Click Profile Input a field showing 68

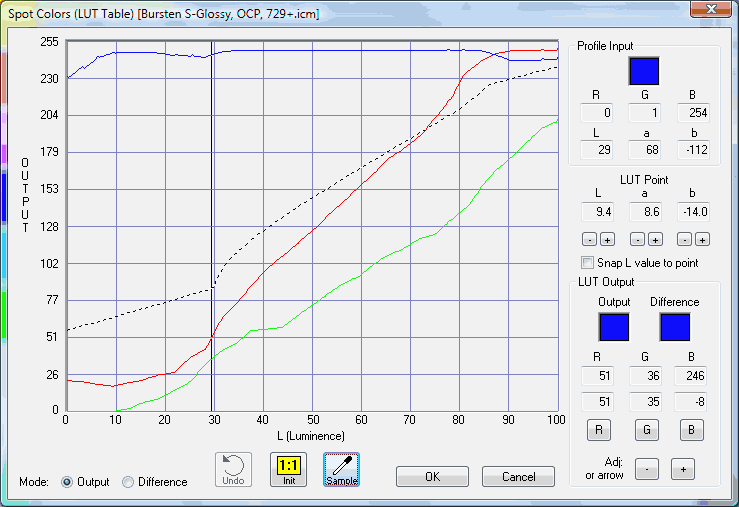pos(644,150)
